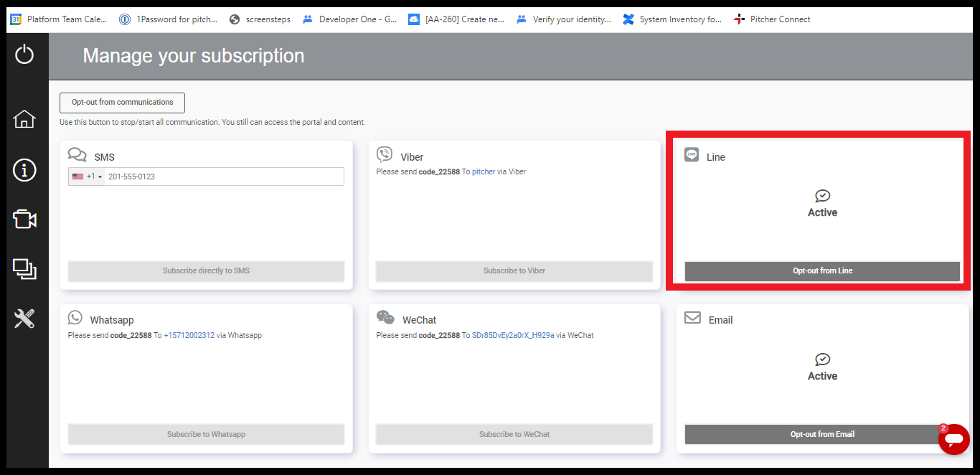Click the power icon in sidebar
Screen dimensions: 980x475
[x=24, y=54]
